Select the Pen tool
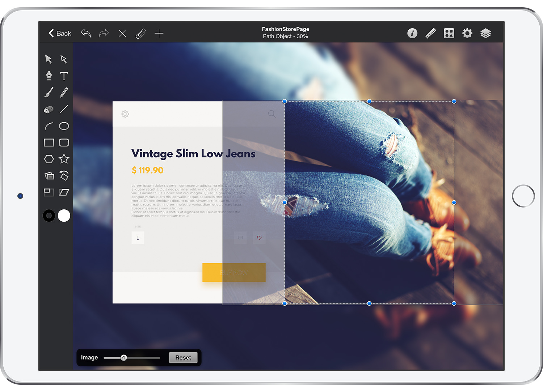Viewport: 543px width, 392px height. 49,76
